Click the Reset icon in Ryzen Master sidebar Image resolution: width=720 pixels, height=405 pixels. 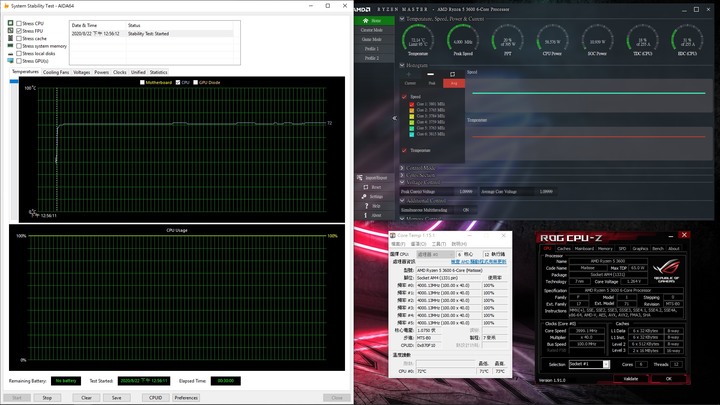pyautogui.click(x=366, y=187)
